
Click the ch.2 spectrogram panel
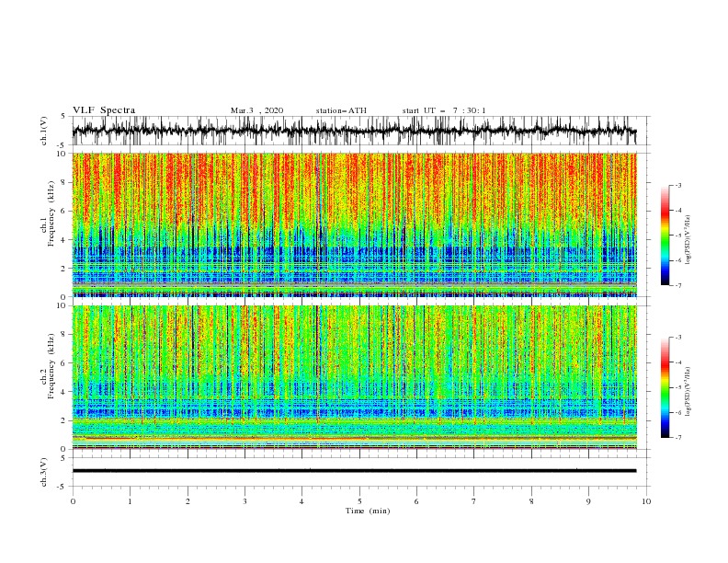click(x=354, y=377)
